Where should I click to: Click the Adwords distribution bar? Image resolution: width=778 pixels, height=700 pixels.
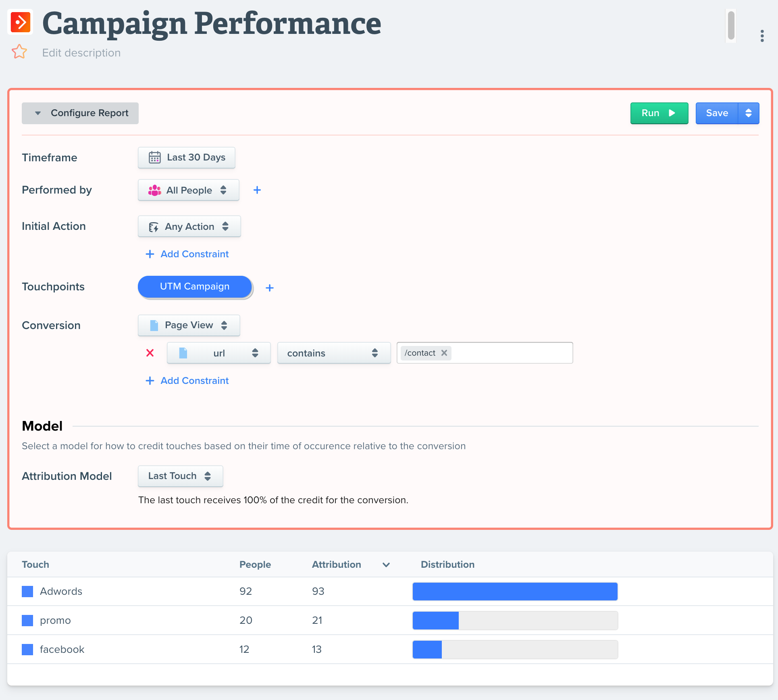(515, 592)
